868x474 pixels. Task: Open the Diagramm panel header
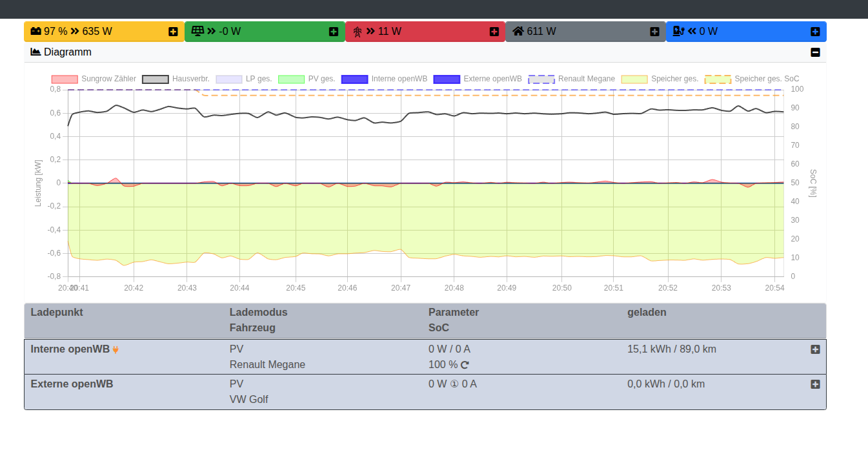coord(68,52)
